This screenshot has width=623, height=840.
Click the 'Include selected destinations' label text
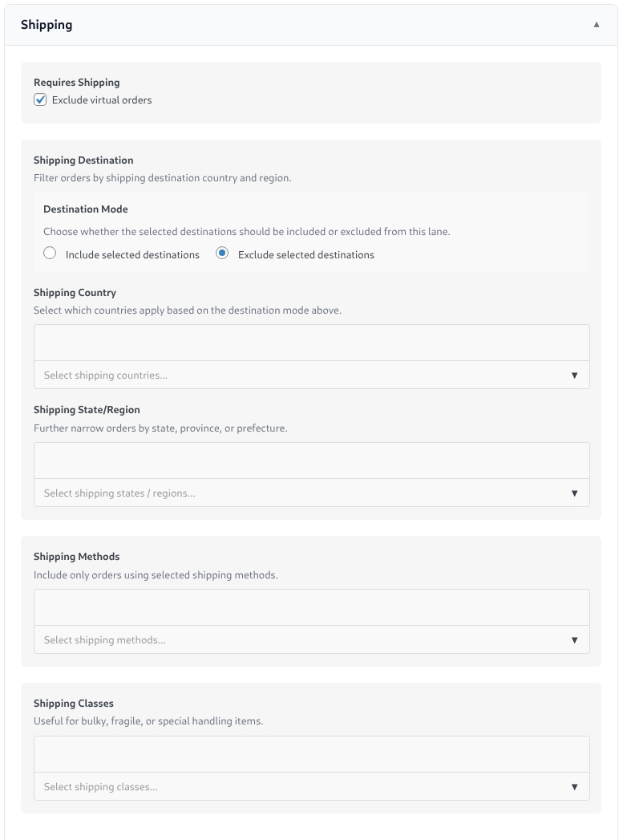coord(132,255)
